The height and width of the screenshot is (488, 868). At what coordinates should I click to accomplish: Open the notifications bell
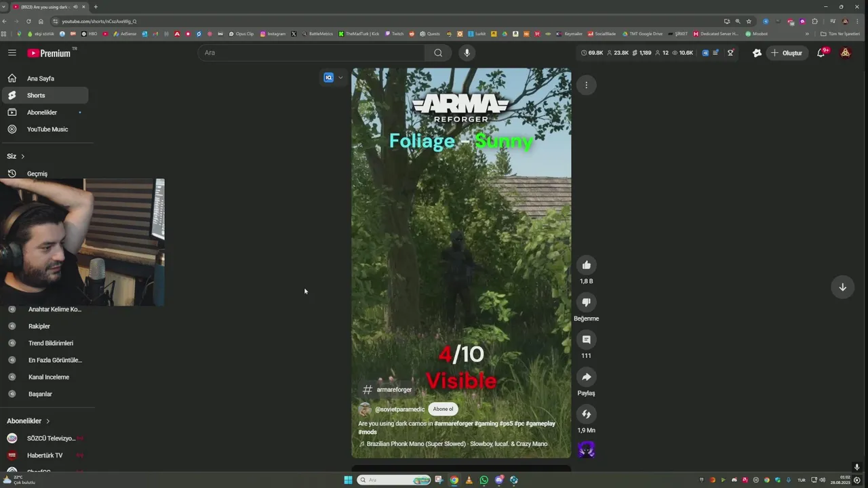(x=821, y=53)
